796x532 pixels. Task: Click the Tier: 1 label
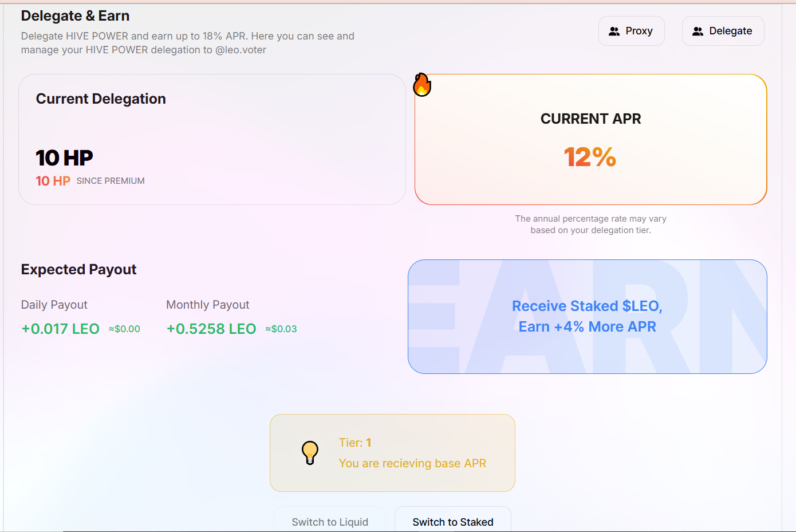[x=355, y=443]
